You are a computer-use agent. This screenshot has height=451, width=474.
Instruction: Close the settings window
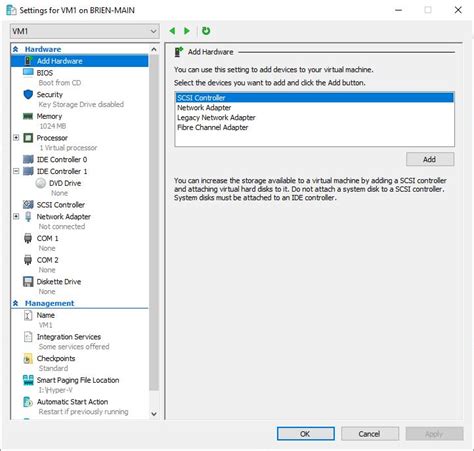[x=458, y=10]
